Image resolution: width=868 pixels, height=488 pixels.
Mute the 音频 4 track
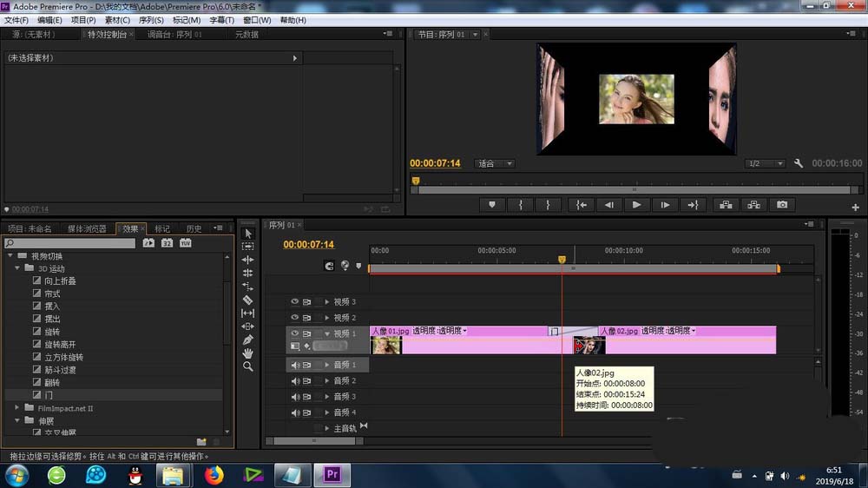pos(295,412)
